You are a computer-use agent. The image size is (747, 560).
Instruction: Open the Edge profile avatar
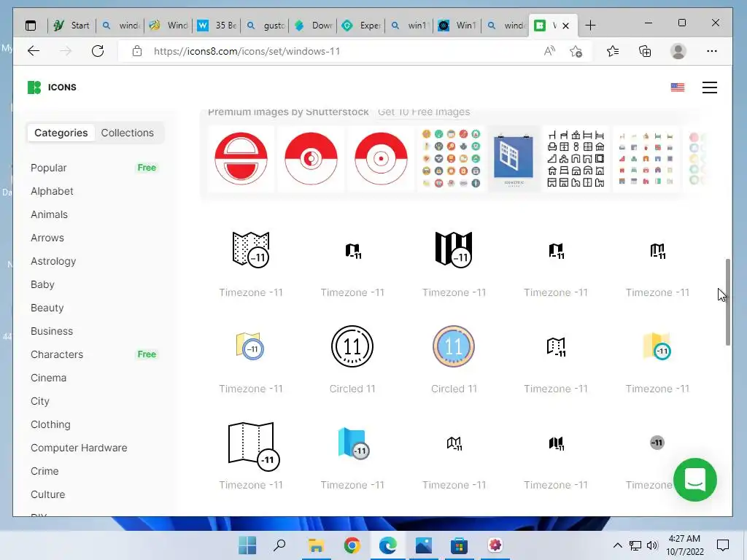(x=678, y=51)
